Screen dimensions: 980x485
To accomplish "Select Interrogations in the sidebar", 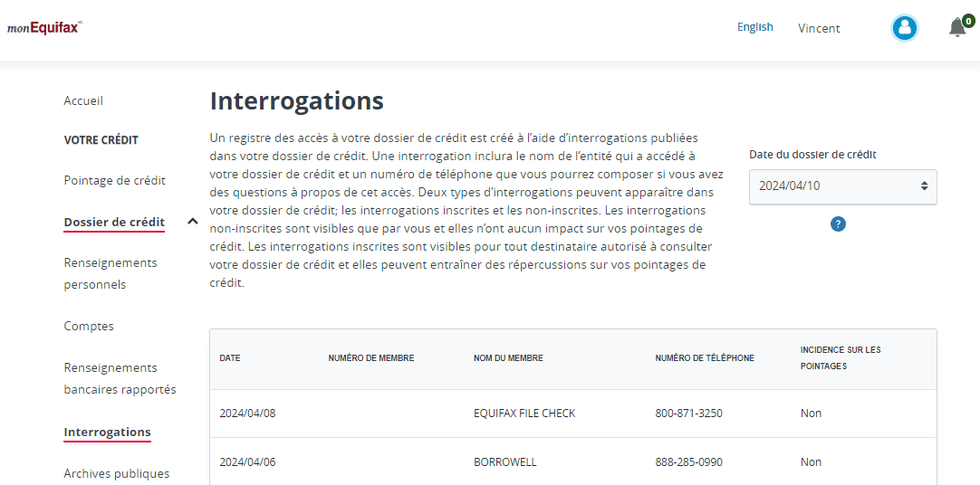I will click(x=107, y=432).
